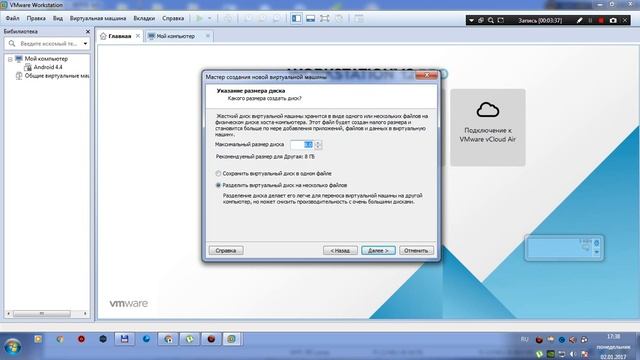The height and width of the screenshot is (360, 640).
Task: Select Общие виртуальные машины tree item
Action: pyautogui.click(x=57, y=76)
